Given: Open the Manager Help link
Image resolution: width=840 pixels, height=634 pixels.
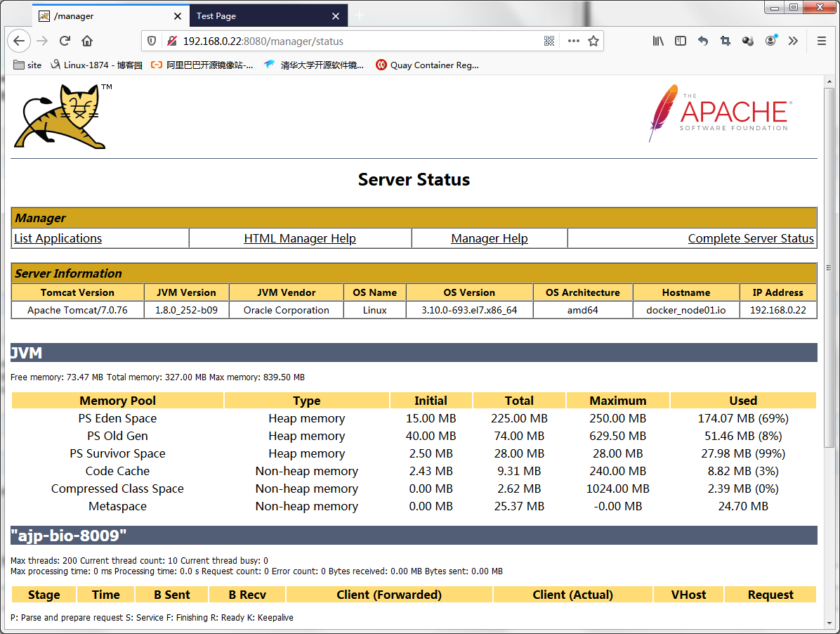Looking at the screenshot, I should click(490, 238).
